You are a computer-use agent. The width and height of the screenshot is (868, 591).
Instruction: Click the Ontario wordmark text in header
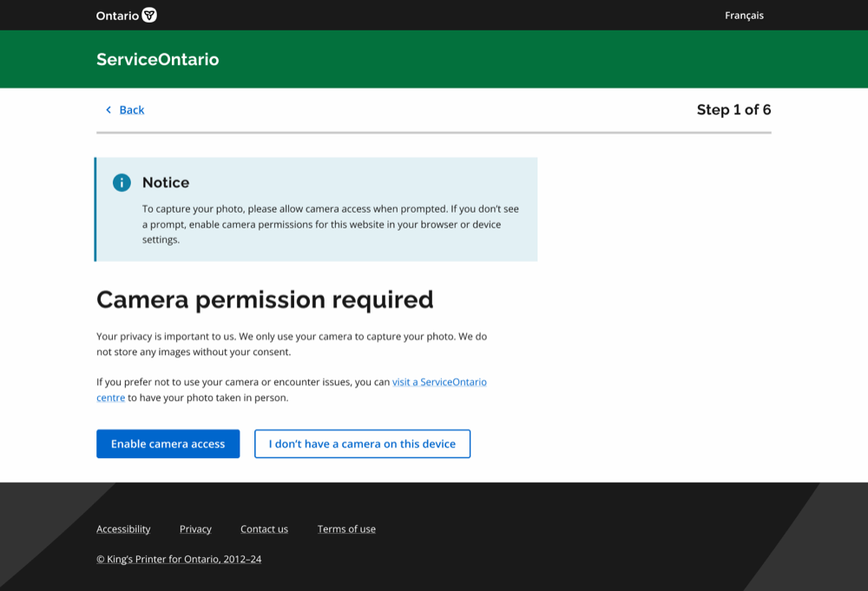click(117, 16)
